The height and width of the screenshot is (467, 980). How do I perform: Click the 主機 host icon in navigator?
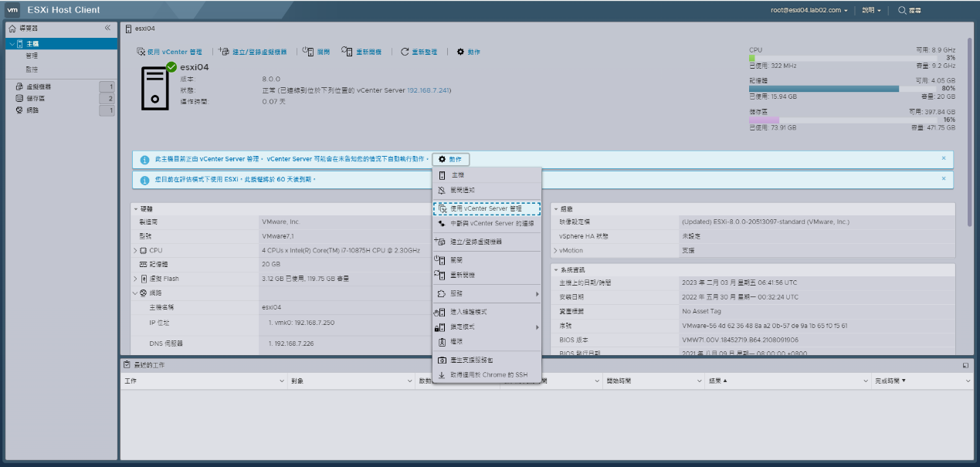click(20, 44)
